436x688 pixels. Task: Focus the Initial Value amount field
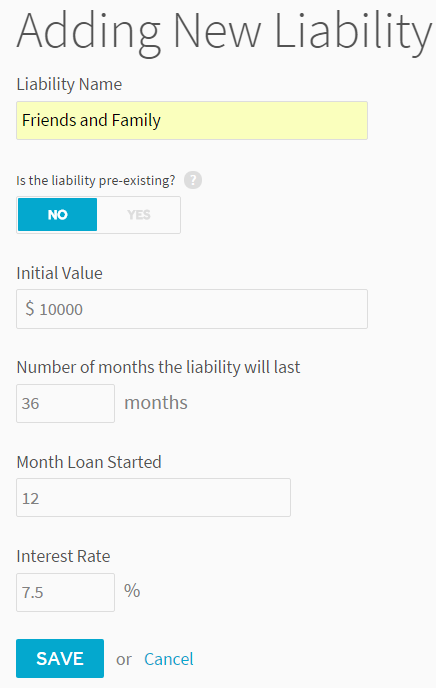[192, 309]
